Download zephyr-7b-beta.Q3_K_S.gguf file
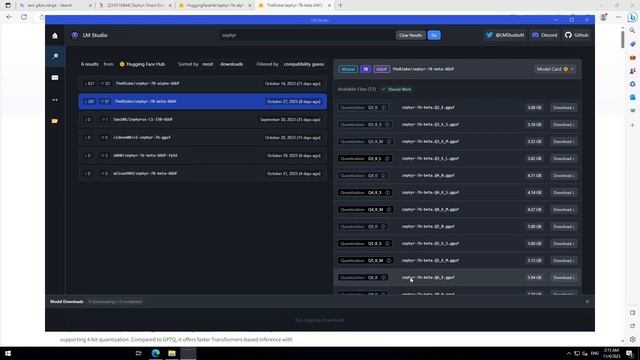This screenshot has width=640, height=360. pyautogui.click(x=564, y=124)
